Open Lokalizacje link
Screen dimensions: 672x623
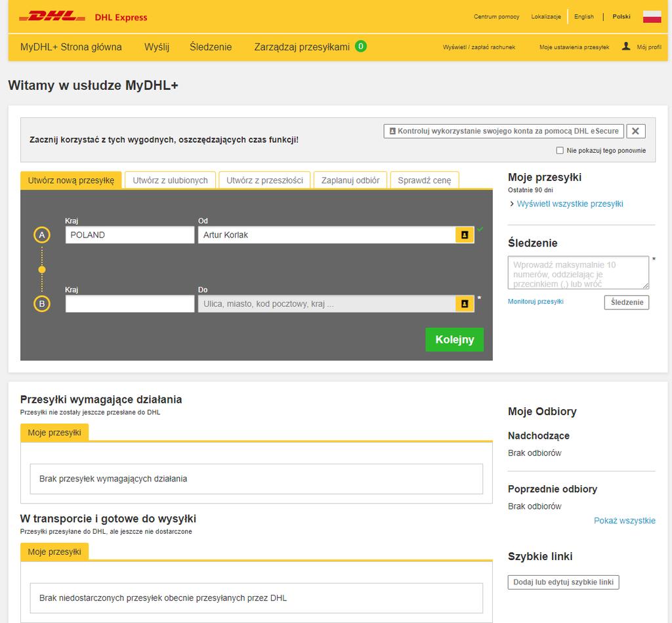click(x=546, y=16)
